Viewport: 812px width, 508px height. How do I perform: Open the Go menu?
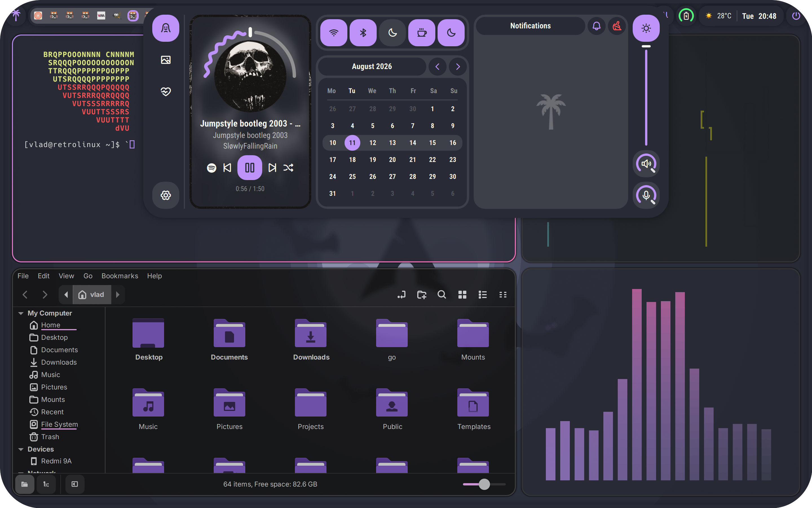[x=88, y=276]
